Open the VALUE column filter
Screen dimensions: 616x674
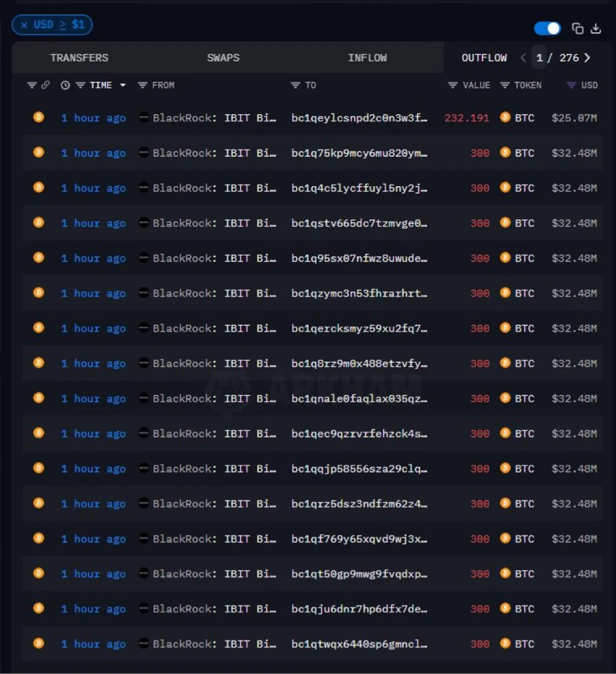click(453, 85)
